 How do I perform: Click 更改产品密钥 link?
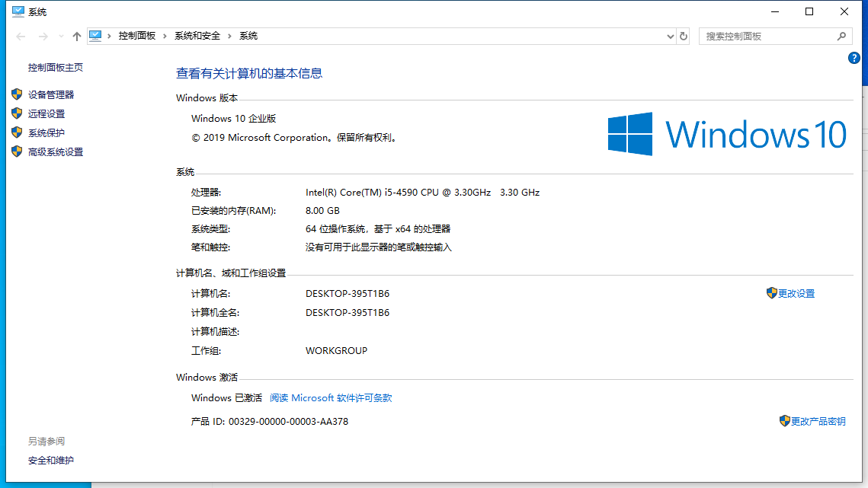point(818,422)
